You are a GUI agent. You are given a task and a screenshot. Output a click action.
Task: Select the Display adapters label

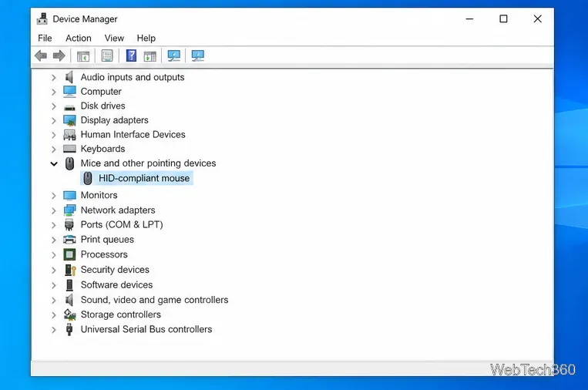point(115,120)
